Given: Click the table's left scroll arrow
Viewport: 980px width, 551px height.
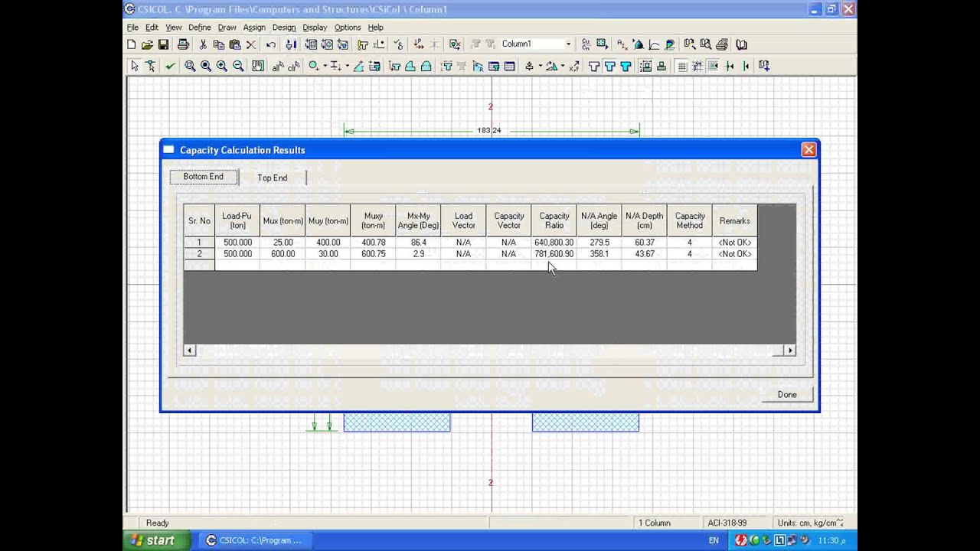Looking at the screenshot, I should click(x=189, y=350).
